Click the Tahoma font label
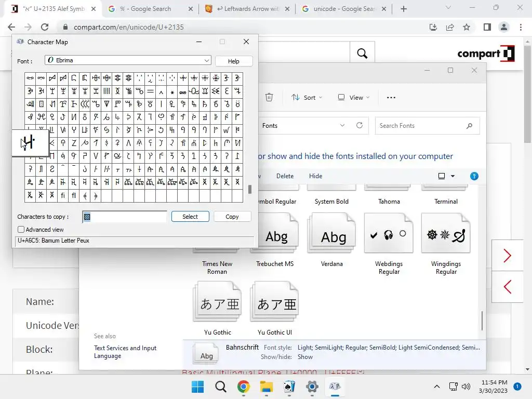The image size is (532, 399). [x=389, y=202]
